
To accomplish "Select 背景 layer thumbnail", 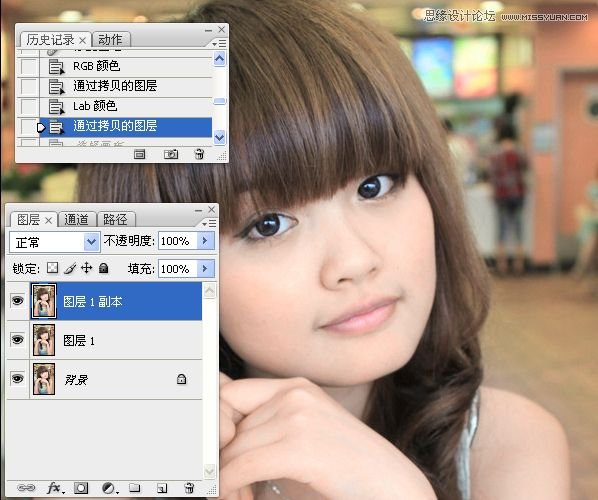I will coord(44,379).
